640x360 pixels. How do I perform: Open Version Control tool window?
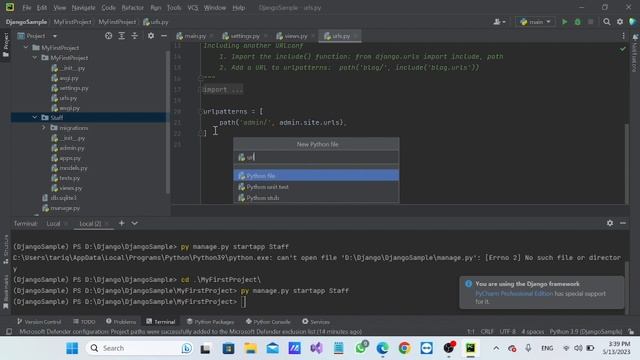39,322
